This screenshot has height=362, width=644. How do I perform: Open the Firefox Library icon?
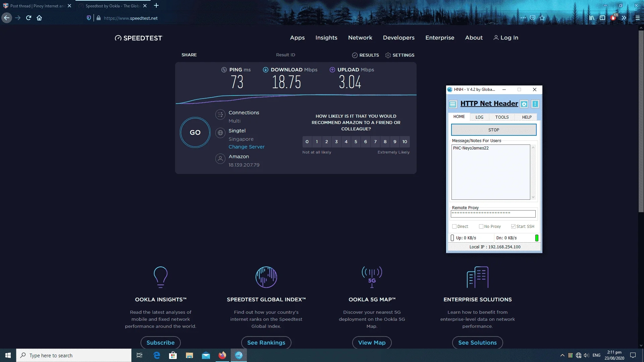tap(592, 18)
